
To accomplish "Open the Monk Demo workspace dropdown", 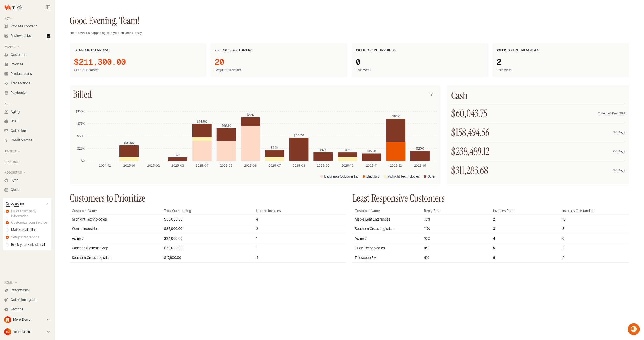I will (x=48, y=319).
